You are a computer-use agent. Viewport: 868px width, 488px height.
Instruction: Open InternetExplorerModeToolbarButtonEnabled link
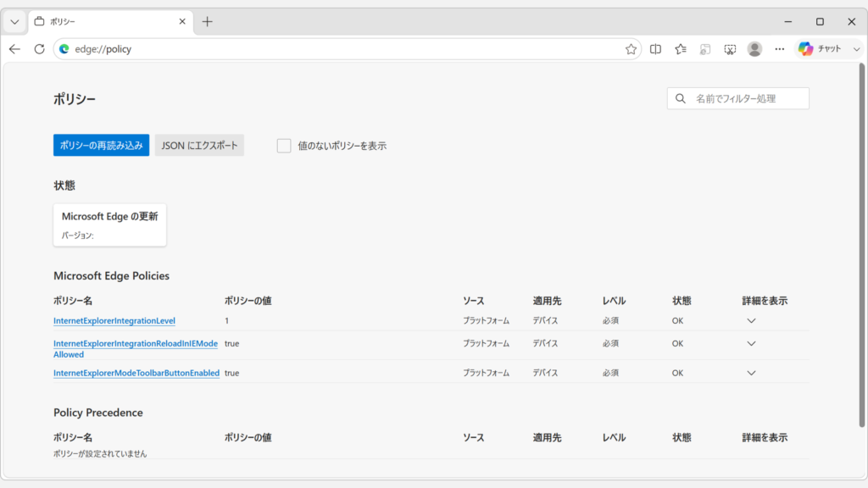coord(136,373)
